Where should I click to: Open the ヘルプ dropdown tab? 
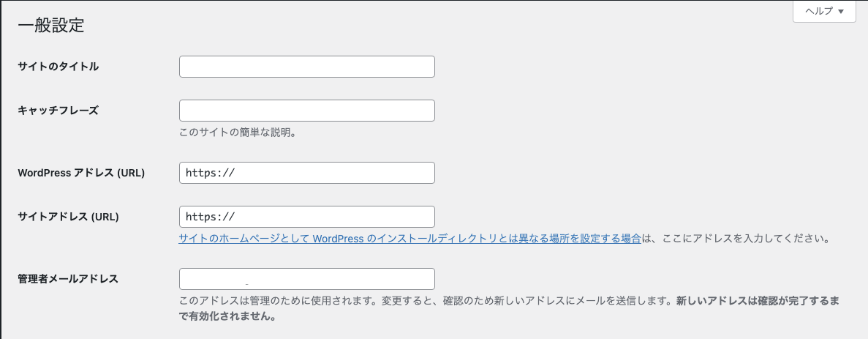pos(824,11)
